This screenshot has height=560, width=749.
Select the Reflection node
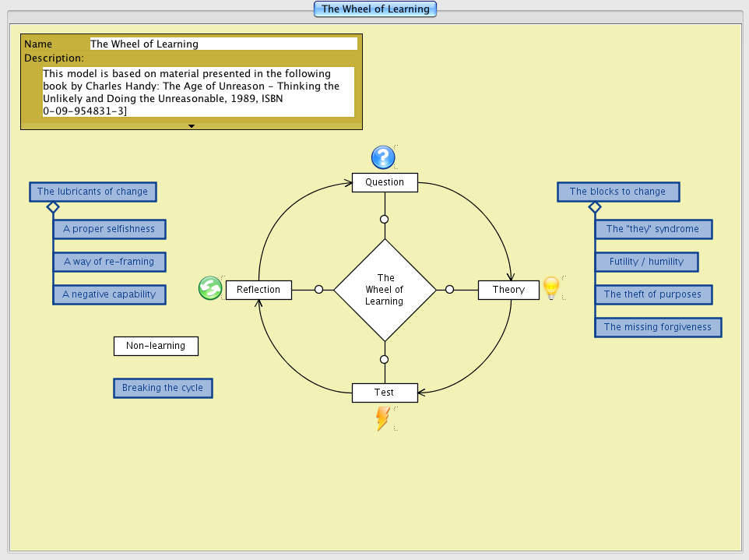pyautogui.click(x=258, y=290)
